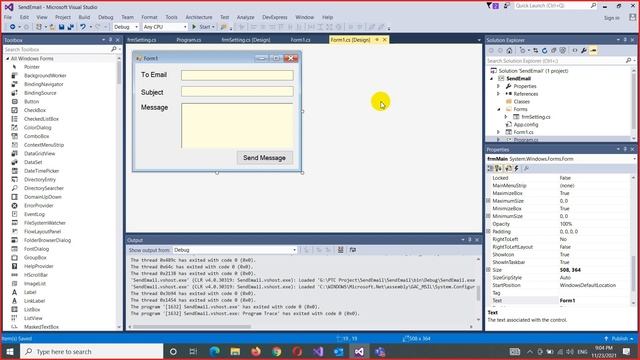Open the Format menu
The width and height of the screenshot is (640, 360).
(x=149, y=17)
